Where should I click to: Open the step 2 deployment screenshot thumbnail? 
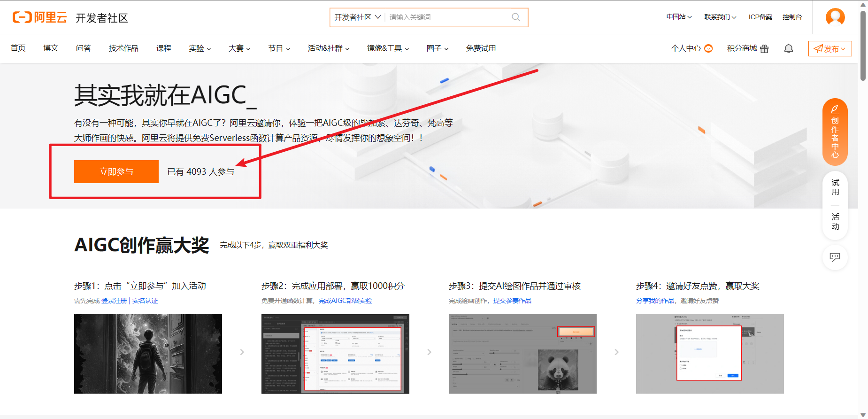(335, 354)
